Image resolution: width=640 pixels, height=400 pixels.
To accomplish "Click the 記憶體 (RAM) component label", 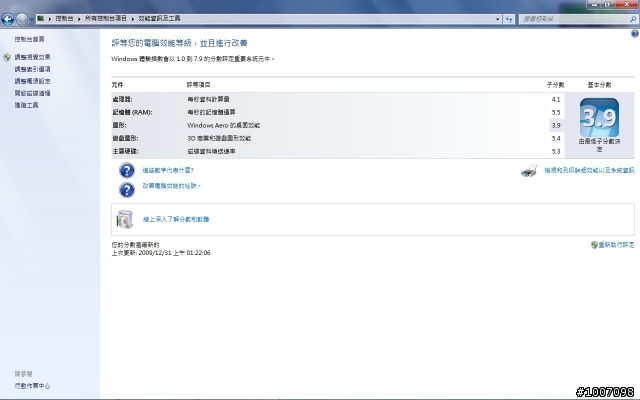I will click(x=132, y=112).
